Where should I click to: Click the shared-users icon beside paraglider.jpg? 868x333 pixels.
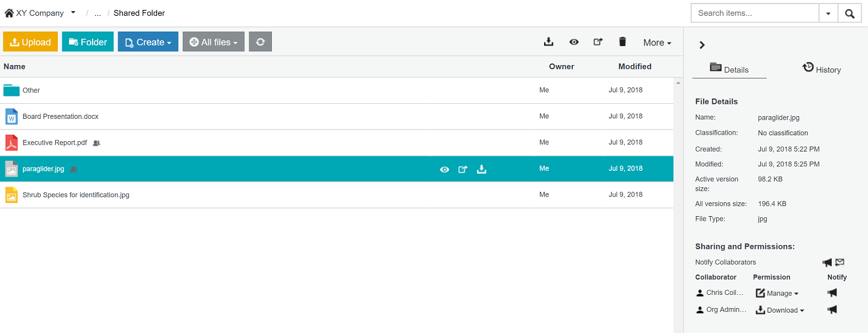tap(74, 169)
